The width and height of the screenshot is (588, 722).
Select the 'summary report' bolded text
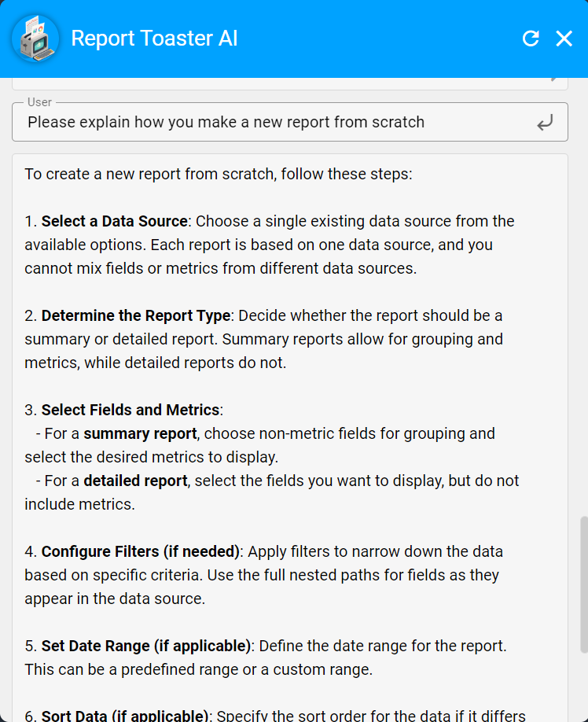tap(141, 433)
